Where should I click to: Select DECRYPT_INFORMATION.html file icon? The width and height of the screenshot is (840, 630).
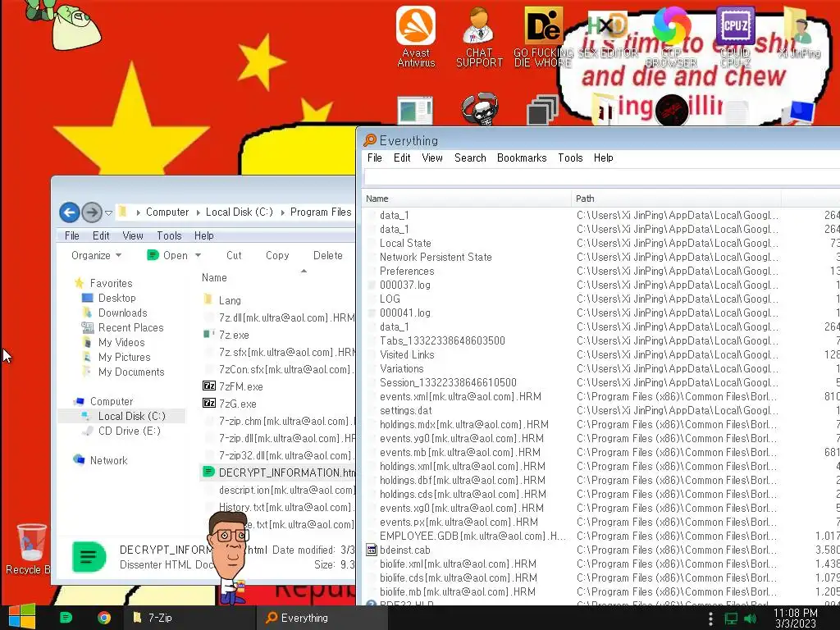tap(208, 472)
